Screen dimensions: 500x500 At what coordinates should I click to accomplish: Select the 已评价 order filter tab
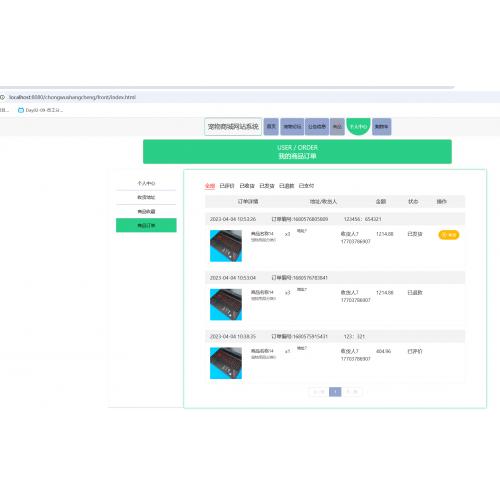pyautogui.click(x=227, y=186)
